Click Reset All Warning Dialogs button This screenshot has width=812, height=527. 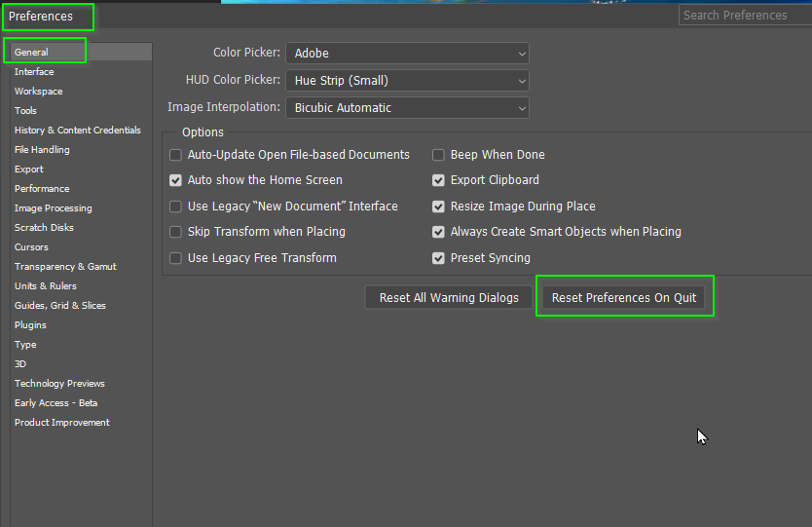pyautogui.click(x=449, y=298)
